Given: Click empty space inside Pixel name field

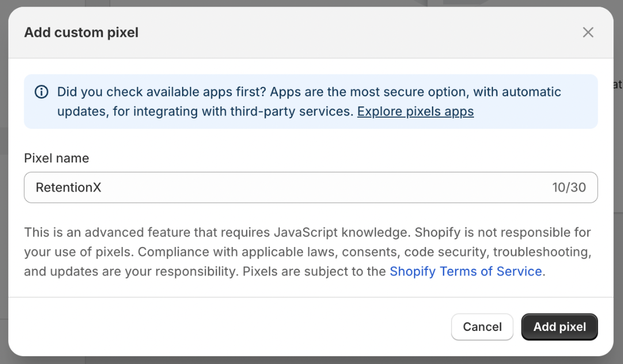Looking at the screenshot, I should (x=336, y=188).
